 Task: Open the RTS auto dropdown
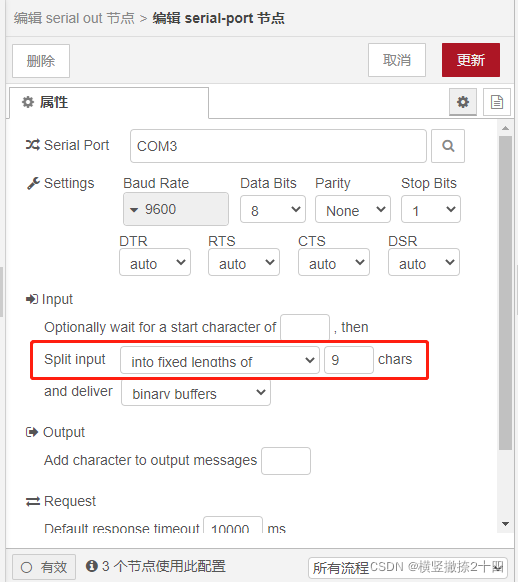(x=244, y=262)
